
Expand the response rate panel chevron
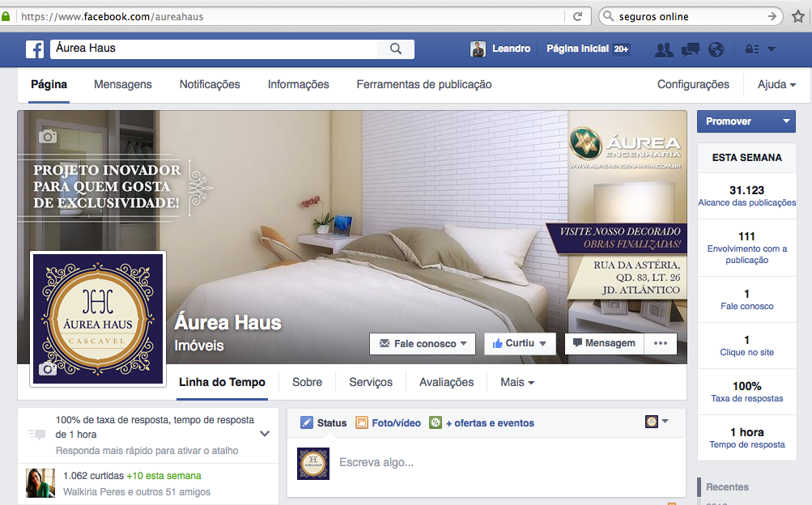(x=265, y=434)
